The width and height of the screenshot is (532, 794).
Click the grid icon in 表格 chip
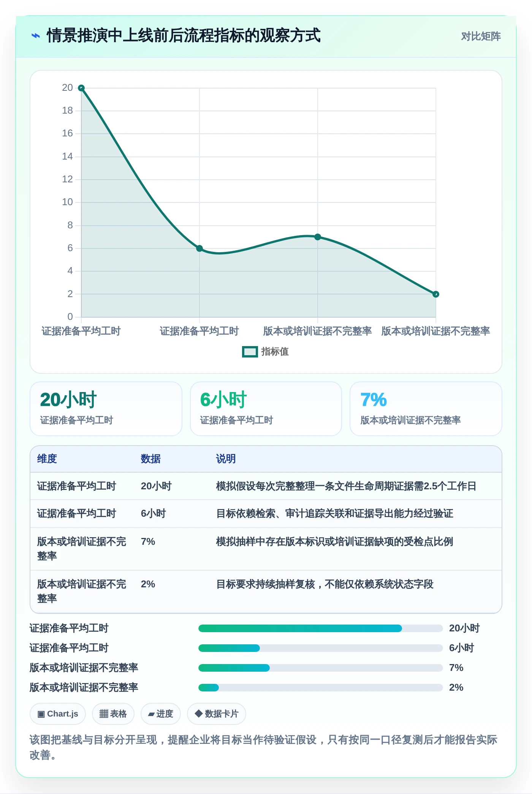pyautogui.click(x=104, y=714)
